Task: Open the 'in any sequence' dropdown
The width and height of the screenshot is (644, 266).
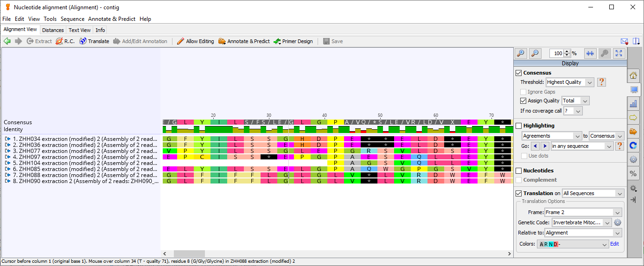Action: click(582, 146)
